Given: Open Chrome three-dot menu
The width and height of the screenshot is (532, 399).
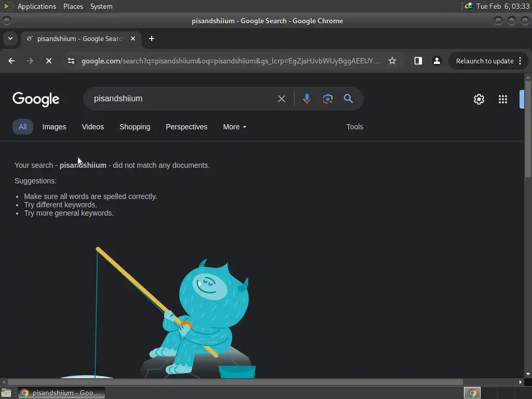Looking at the screenshot, I should tap(520, 61).
